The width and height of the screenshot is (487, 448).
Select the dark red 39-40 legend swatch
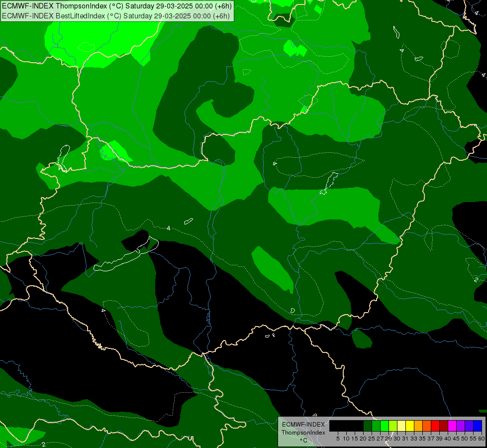[x=444, y=426]
